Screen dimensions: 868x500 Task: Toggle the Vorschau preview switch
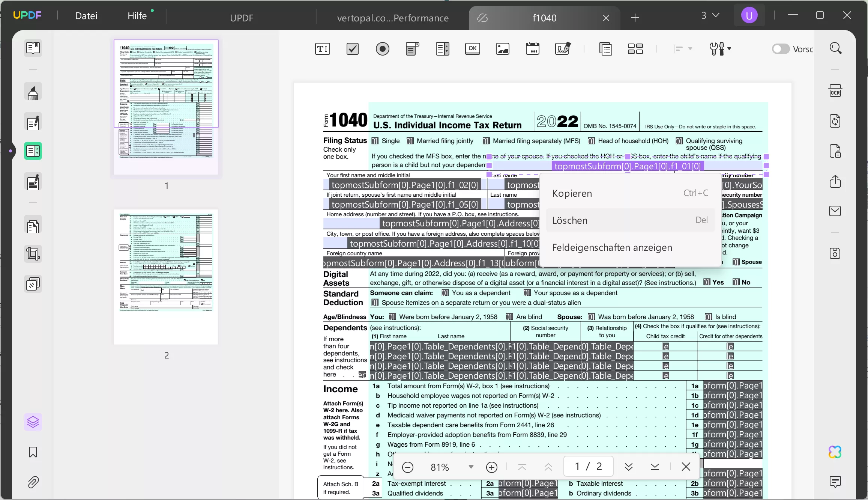click(x=781, y=49)
